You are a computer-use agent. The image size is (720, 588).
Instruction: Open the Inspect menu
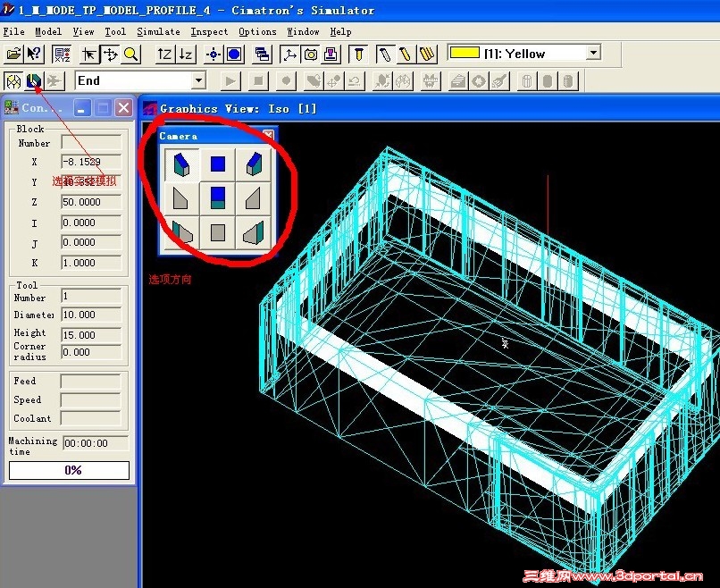(209, 31)
